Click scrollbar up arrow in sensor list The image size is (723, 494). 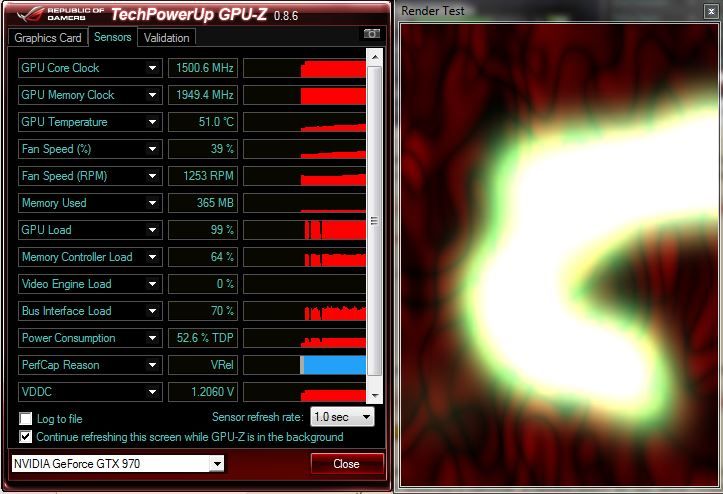tap(374, 57)
